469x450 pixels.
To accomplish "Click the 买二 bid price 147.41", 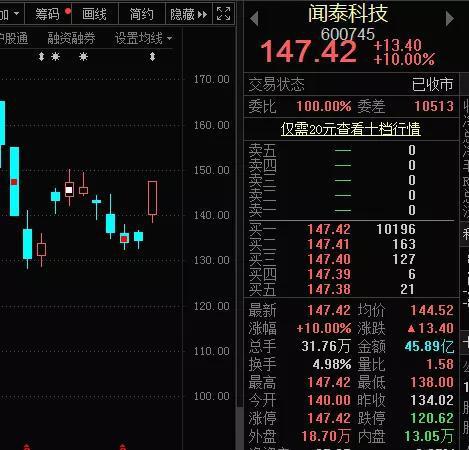I will tap(329, 244).
